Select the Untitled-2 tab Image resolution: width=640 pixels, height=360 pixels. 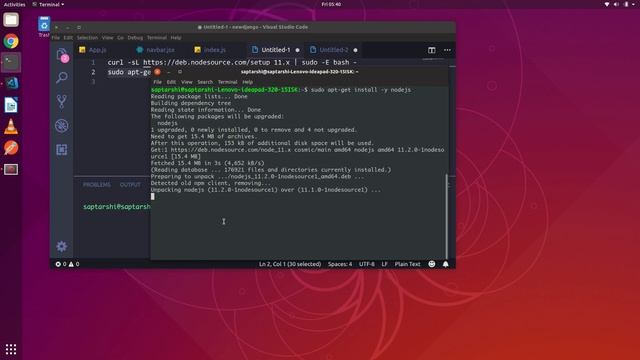(333, 50)
